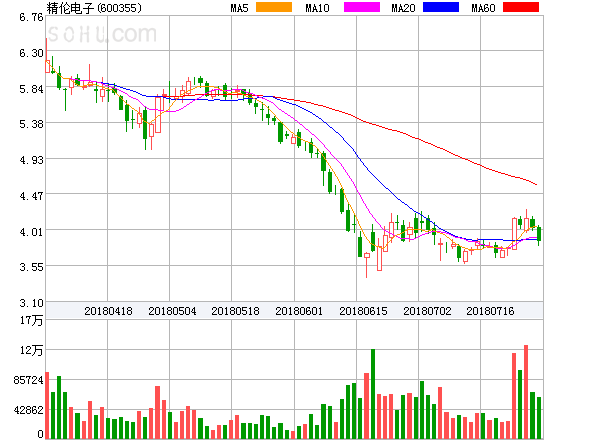Click the 6.76 price axis label

(31, 17)
